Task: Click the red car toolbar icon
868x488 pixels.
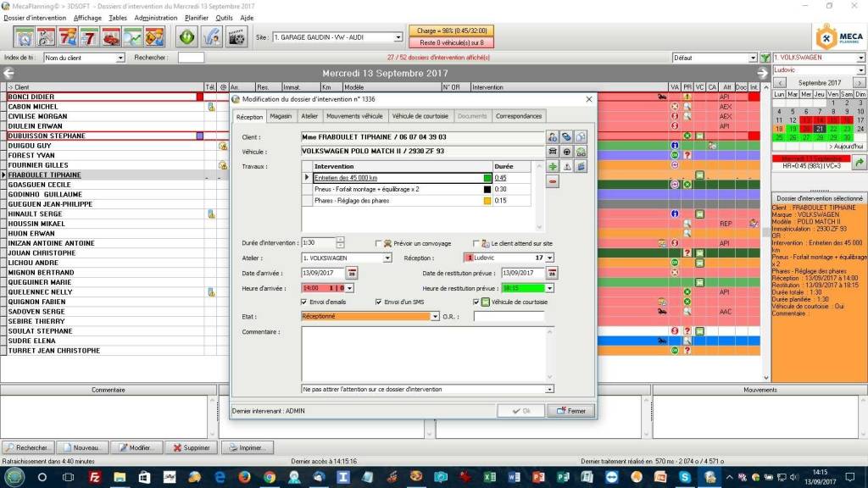Action: [x=110, y=37]
